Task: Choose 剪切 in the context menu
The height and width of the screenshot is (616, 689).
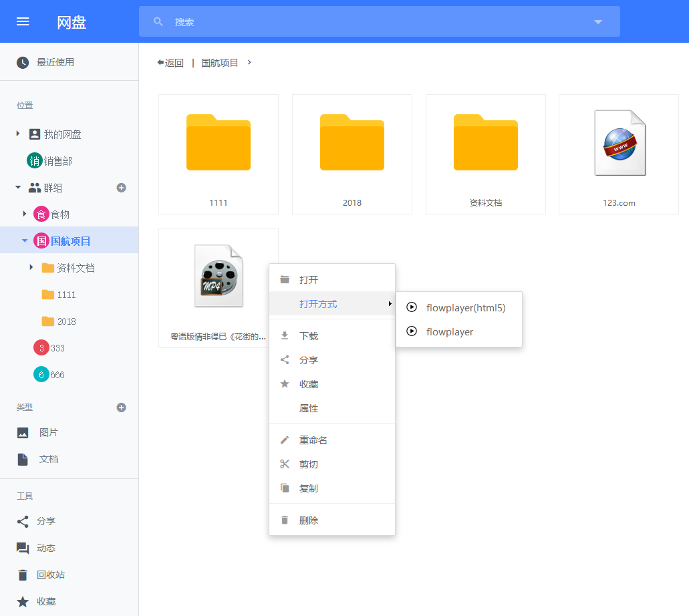Action: coord(332,464)
